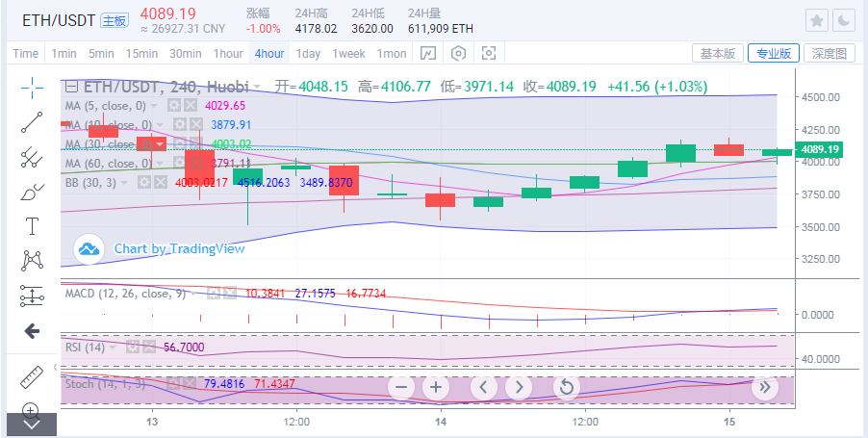Select the 1min interval

64,54
